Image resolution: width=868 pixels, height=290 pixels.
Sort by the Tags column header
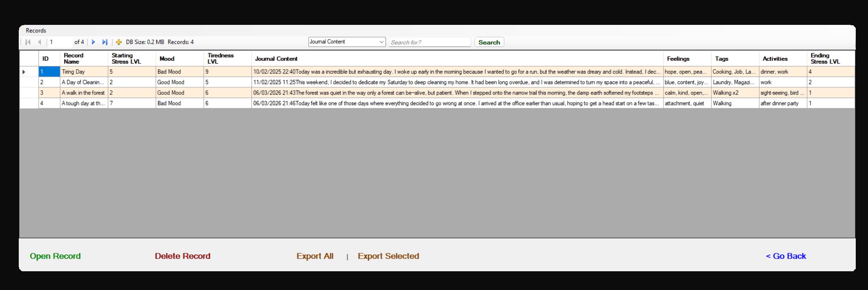coord(735,59)
